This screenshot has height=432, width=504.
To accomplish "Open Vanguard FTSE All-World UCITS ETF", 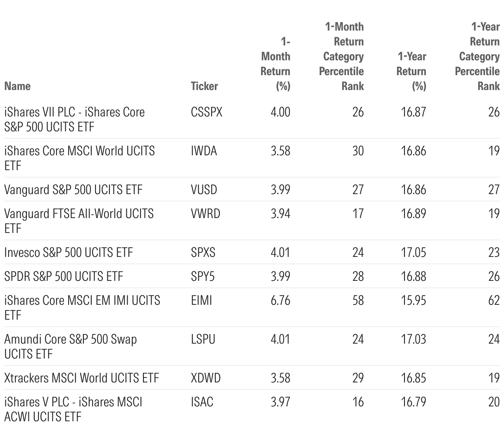I will click(78, 221).
